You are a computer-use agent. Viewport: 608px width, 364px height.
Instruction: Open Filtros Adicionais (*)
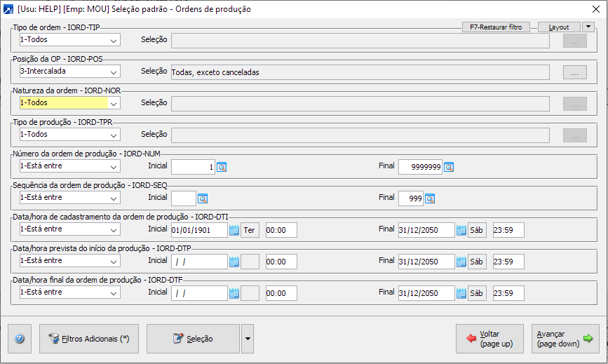coord(89,339)
